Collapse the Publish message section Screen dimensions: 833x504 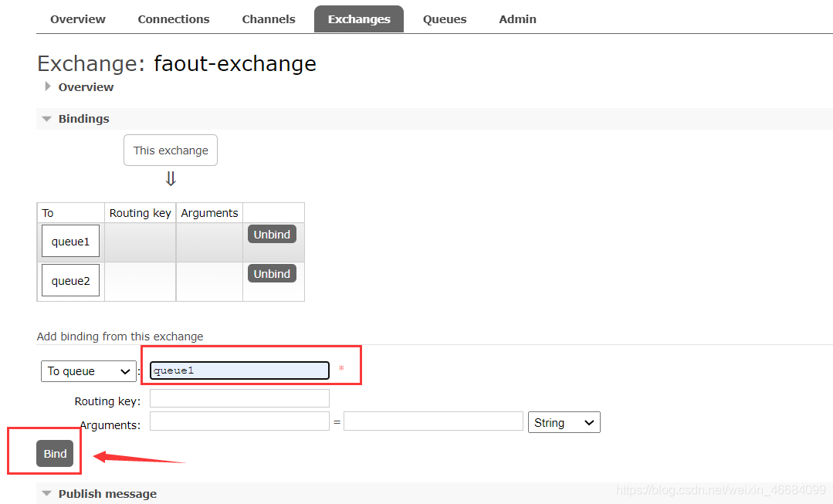click(107, 494)
